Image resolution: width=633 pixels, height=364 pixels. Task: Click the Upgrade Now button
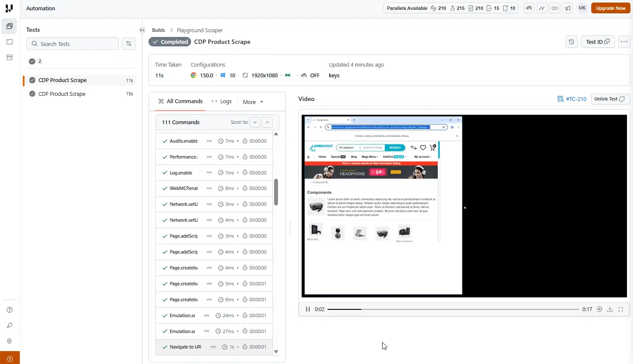(x=611, y=8)
